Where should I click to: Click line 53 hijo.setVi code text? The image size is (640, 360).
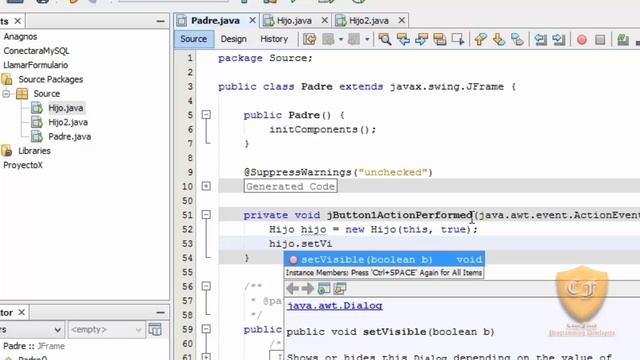300,244
